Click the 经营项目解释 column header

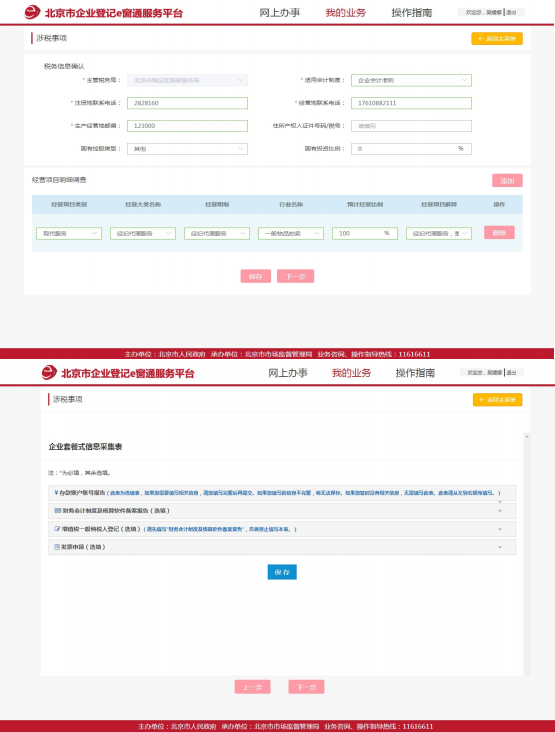pos(439,204)
